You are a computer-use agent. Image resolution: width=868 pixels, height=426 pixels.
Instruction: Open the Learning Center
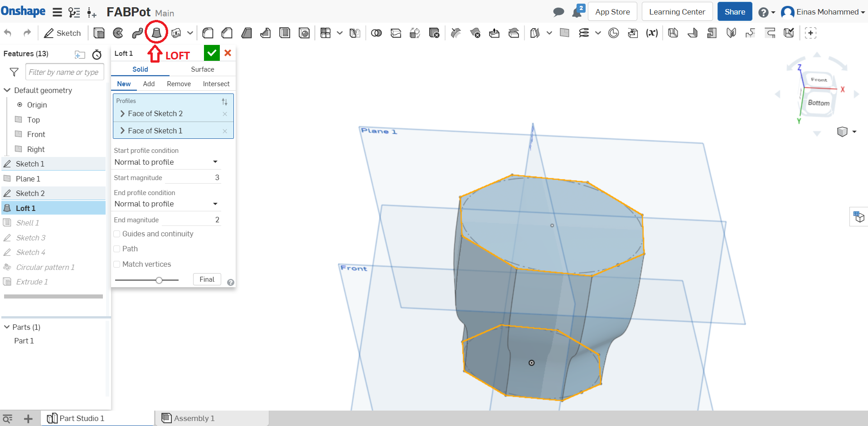[677, 12]
